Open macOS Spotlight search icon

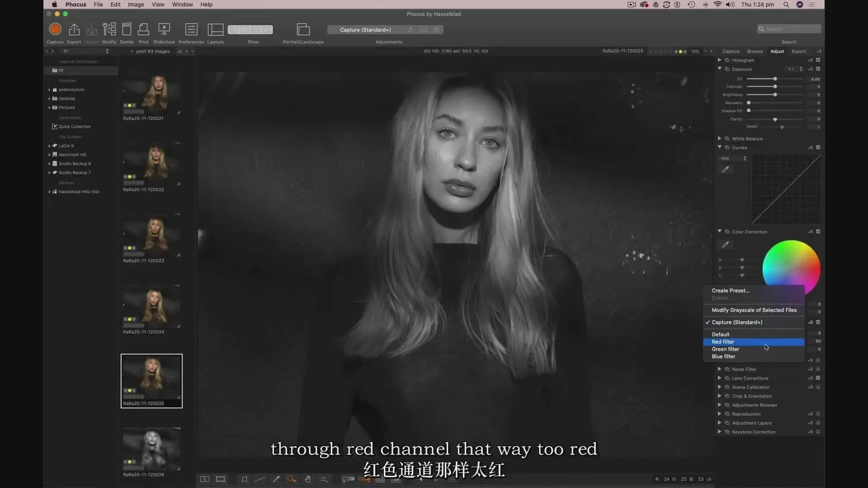pyautogui.click(x=786, y=5)
